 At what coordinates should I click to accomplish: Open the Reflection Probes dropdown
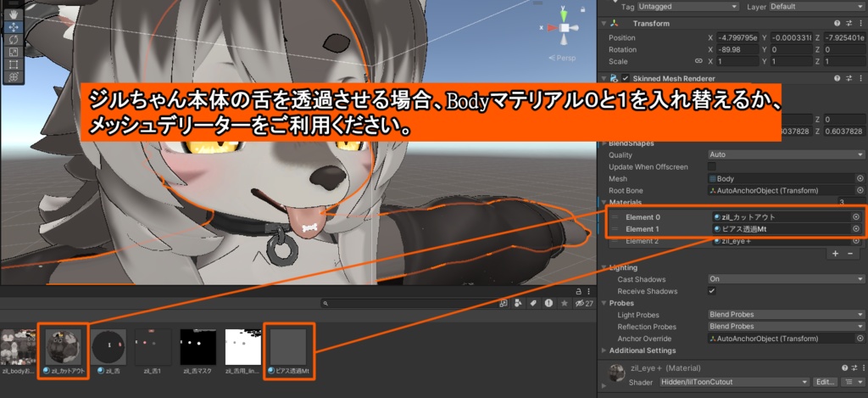[x=787, y=327]
